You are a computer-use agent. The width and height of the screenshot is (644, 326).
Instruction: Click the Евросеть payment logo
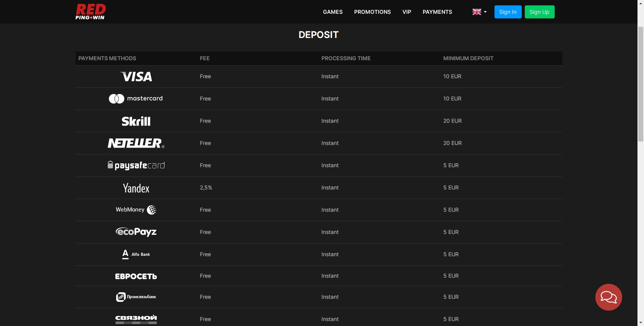point(136,276)
